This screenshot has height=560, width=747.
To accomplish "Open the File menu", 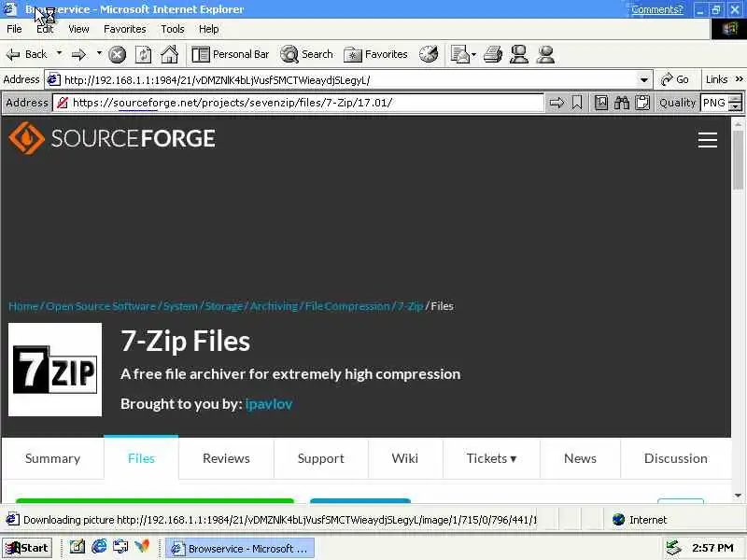I will pos(14,29).
